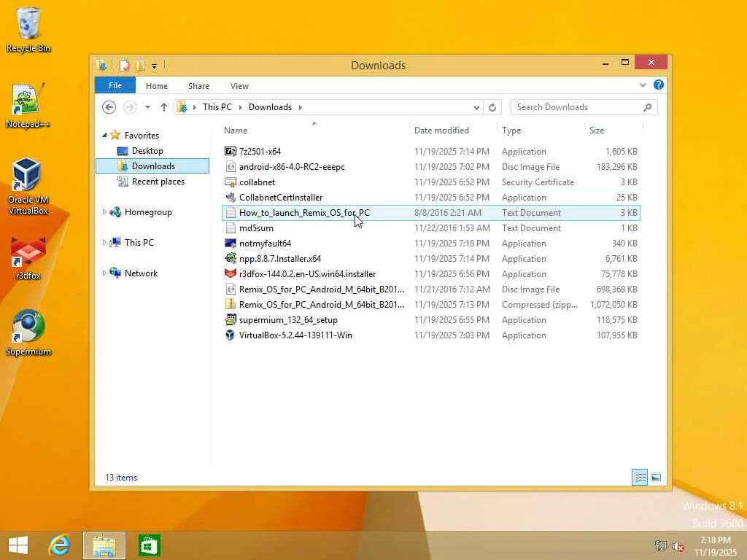Open the Start button on taskbar
This screenshot has height=560, width=747.
(18, 545)
